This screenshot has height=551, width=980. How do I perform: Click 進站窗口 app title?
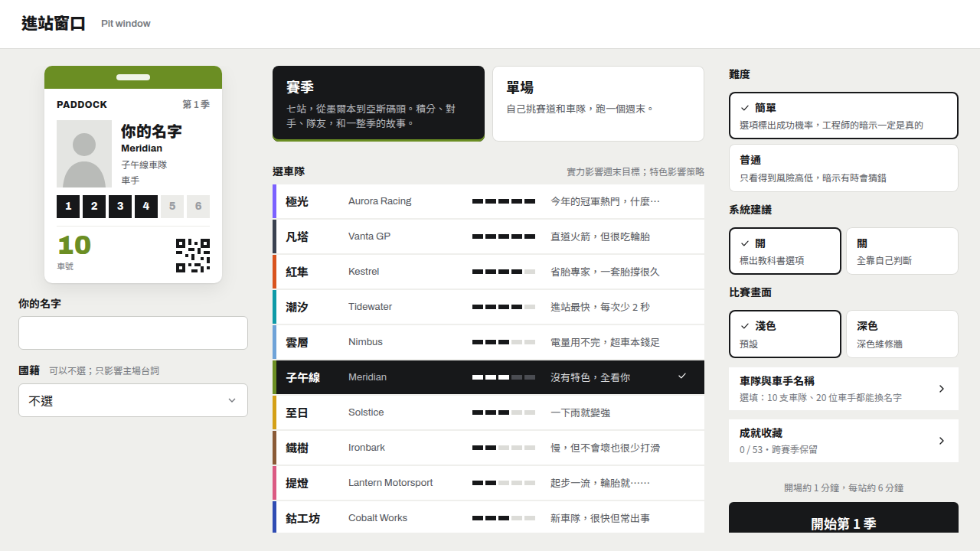54,24
